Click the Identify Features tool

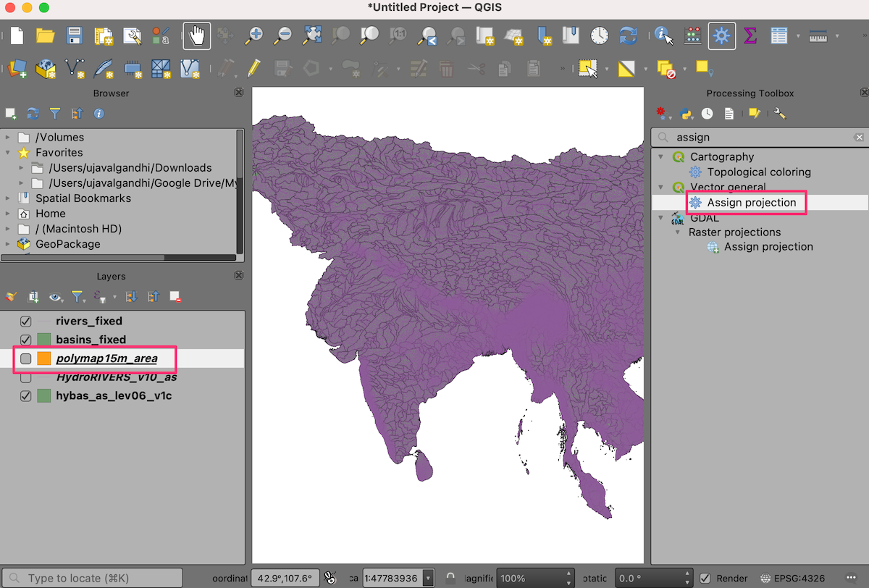663,35
